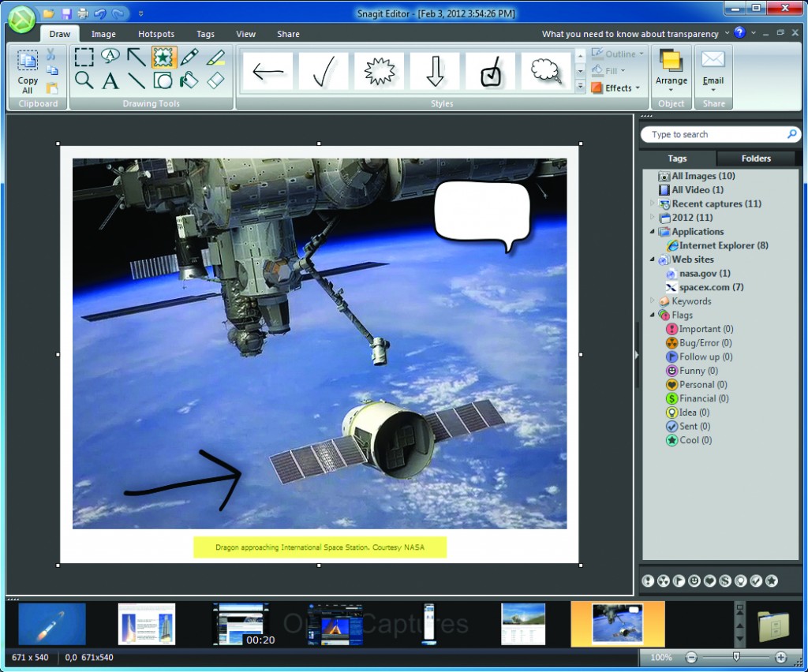The image size is (808, 672).
Task: Pick the Arrow drawing tool
Action: click(x=137, y=56)
